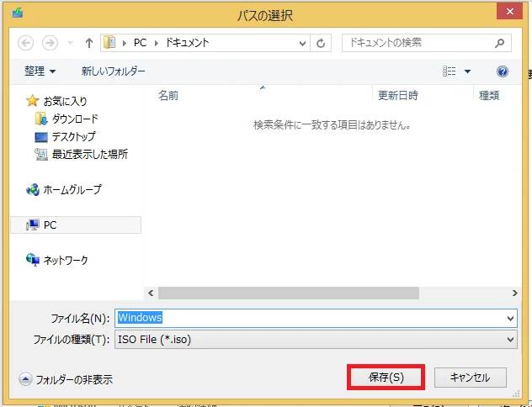Click the ドキュメントの検索 search box
The image size is (532, 407).
point(426,43)
